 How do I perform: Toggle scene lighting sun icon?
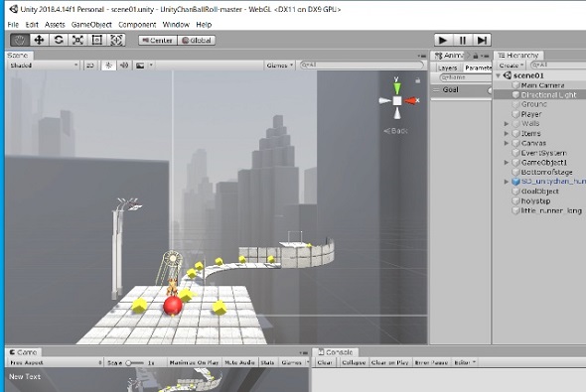pos(108,65)
